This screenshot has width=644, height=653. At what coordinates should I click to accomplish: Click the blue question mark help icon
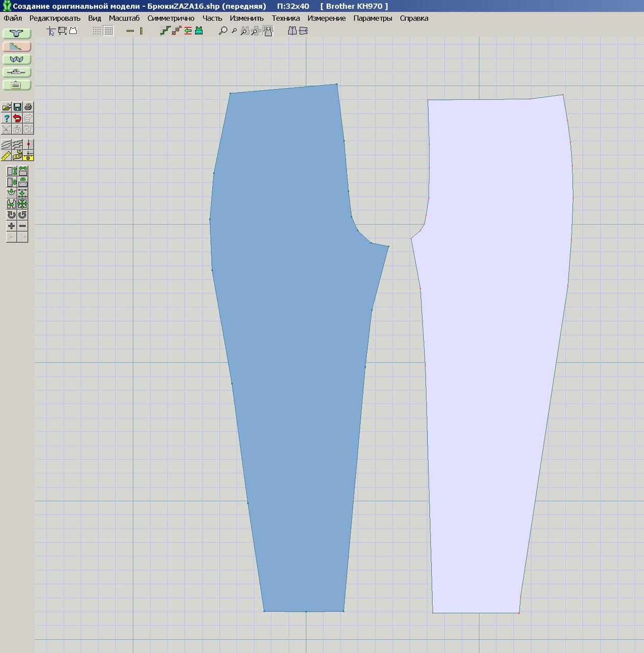click(7, 118)
